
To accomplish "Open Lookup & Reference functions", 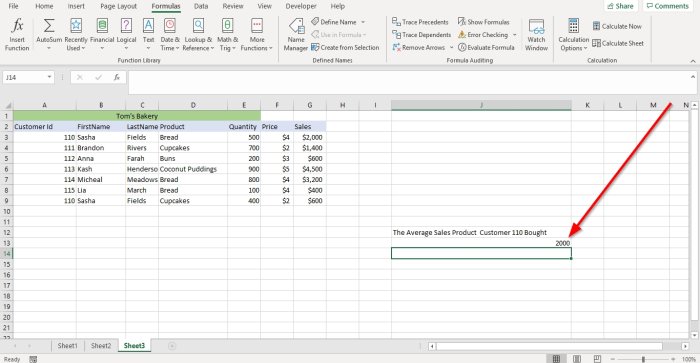I will coord(198,35).
